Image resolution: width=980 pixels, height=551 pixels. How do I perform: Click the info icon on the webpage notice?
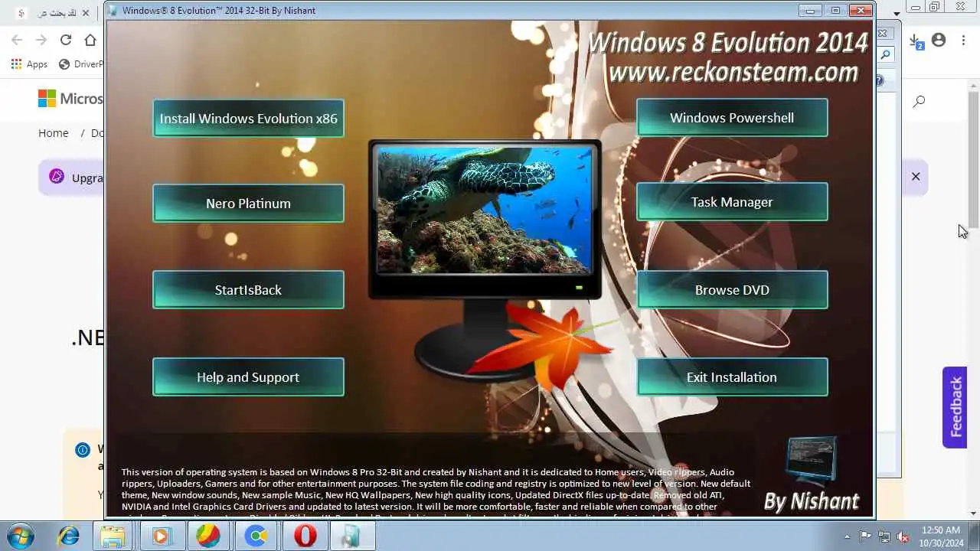[83, 450]
